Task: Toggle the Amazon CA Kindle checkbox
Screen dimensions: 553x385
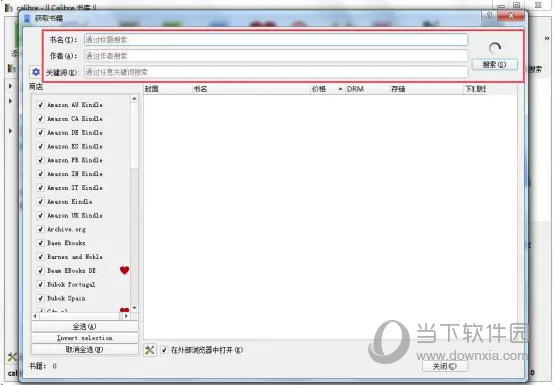Action: coord(41,118)
